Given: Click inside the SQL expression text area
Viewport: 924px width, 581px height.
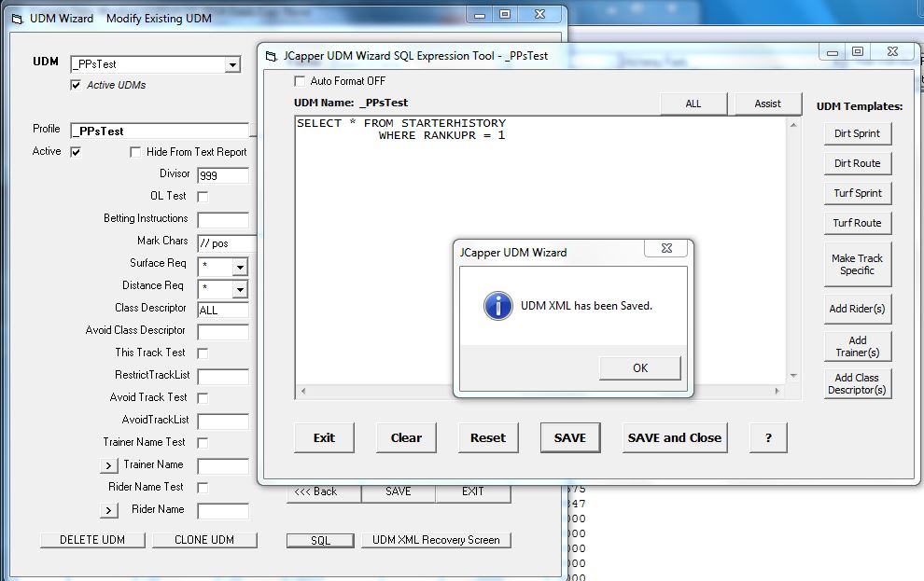Looking at the screenshot, I should [x=541, y=250].
